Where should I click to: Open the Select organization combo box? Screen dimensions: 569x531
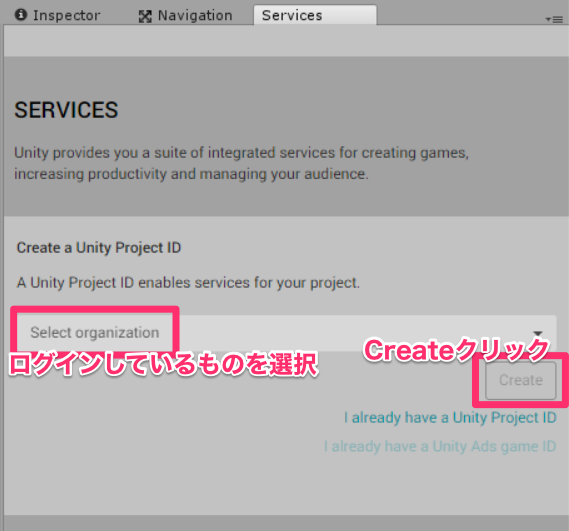pyautogui.click(x=287, y=332)
